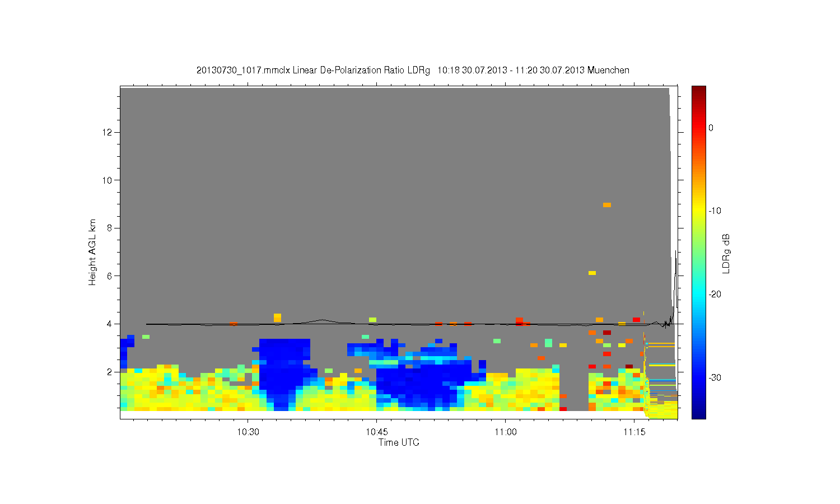Click the isolated orange pixel near 9 km
This screenshot has height=504, width=840.
click(x=607, y=205)
